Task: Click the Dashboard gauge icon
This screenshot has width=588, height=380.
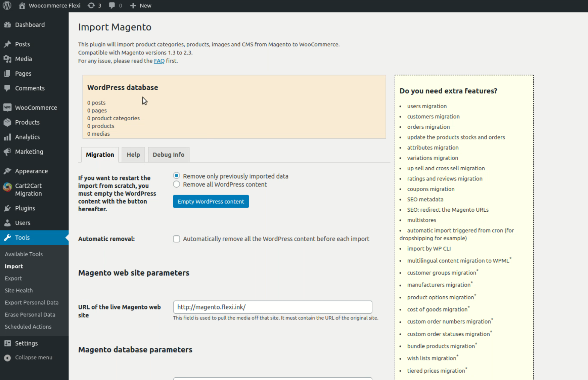Action: 7,25
